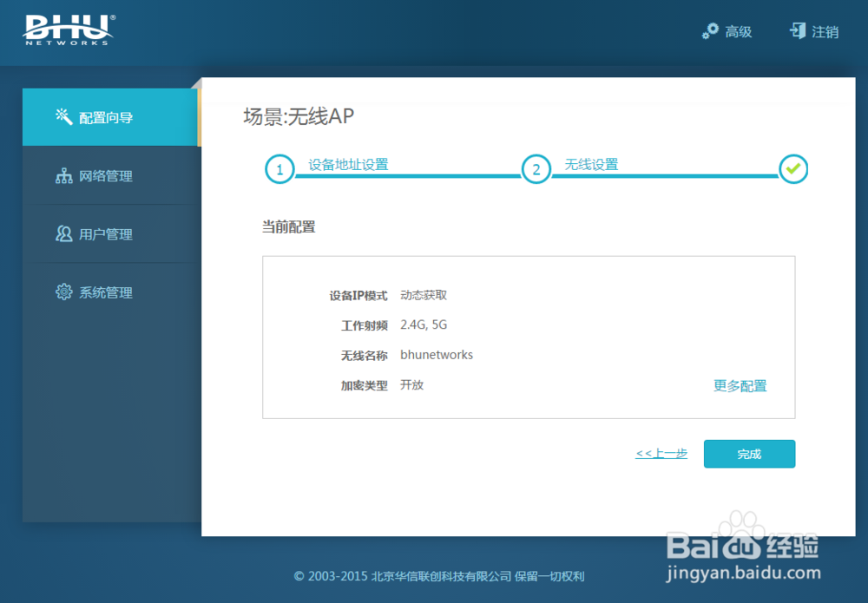The image size is (868, 603).
Task: Click the 加密类型 label
Action: (365, 385)
